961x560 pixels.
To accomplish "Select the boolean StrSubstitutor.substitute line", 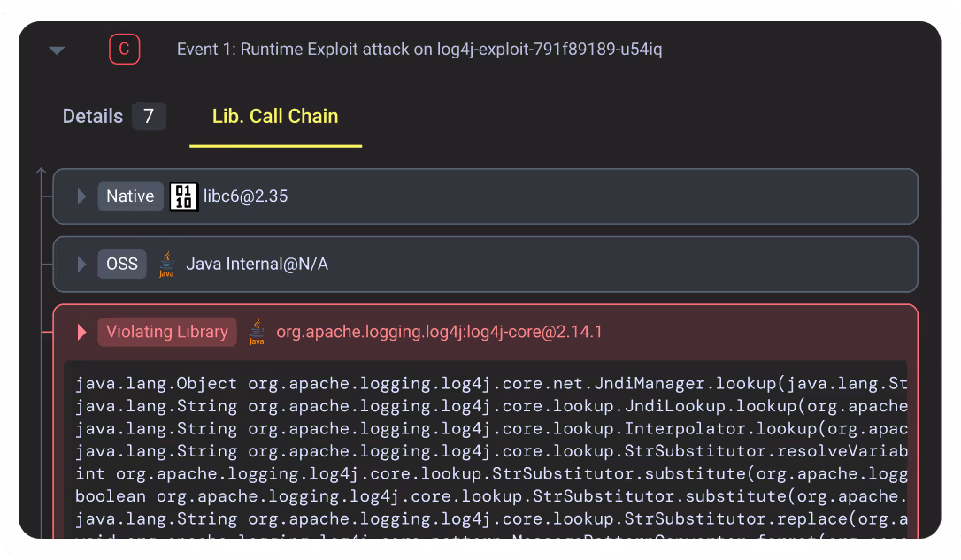I will click(491, 497).
